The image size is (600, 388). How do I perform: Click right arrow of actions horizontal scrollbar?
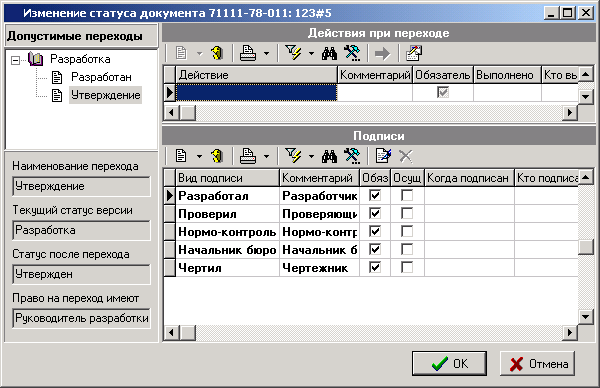(x=570, y=112)
